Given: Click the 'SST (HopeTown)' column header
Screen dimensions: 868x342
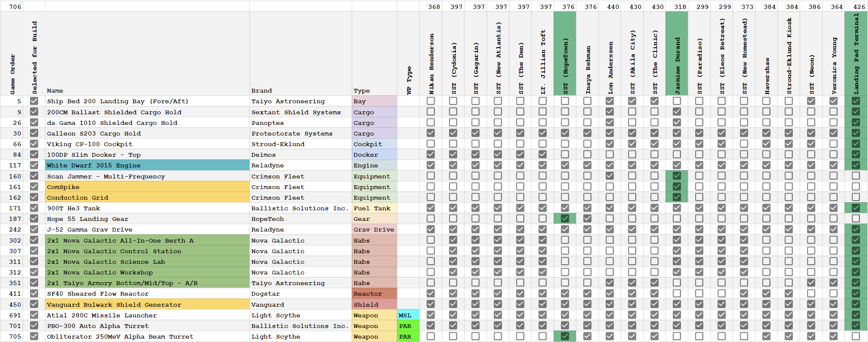Looking at the screenshot, I should coord(565,54).
